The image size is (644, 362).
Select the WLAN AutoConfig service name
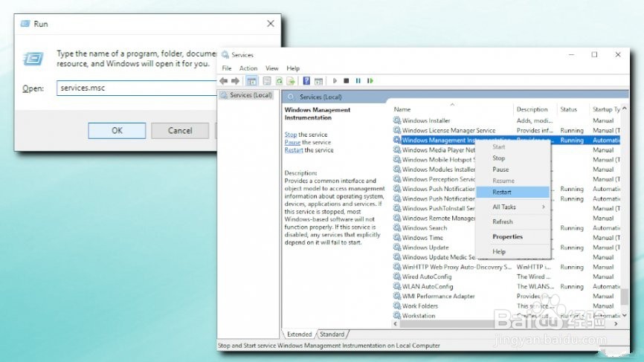(428, 286)
